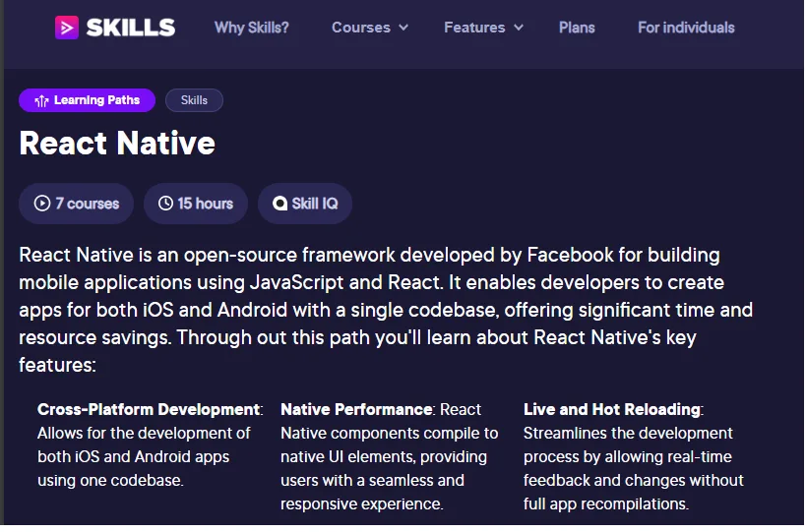Click the play circle icon by 7 courses

[x=42, y=204]
